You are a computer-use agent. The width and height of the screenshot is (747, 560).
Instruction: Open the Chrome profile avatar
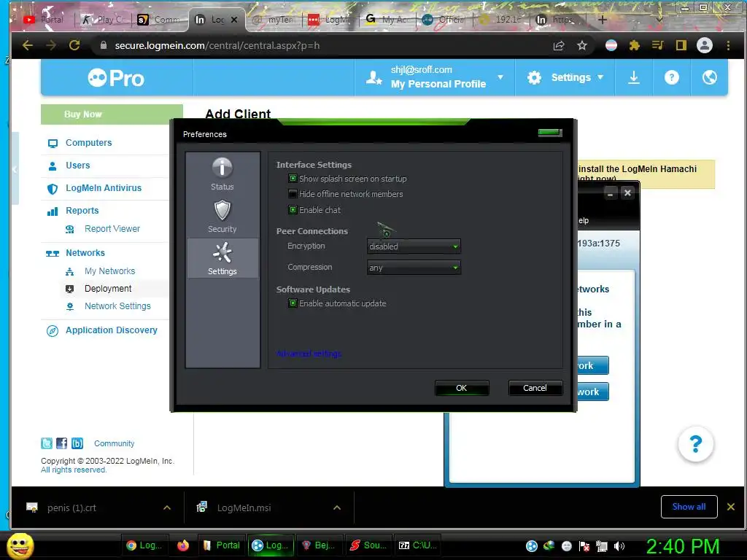click(x=705, y=45)
